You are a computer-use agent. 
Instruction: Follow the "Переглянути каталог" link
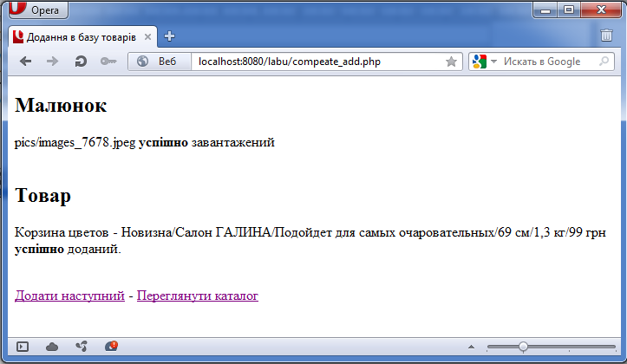click(x=198, y=296)
